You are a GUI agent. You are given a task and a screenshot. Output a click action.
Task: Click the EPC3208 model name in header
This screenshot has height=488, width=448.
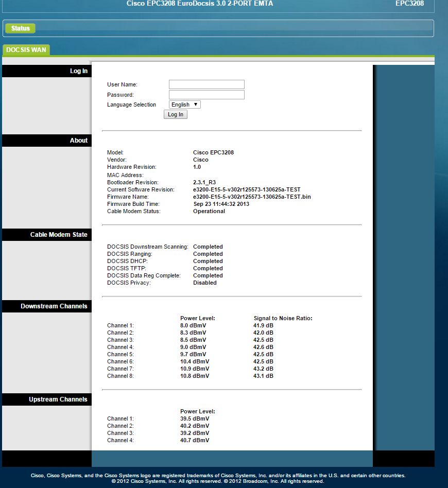pyautogui.click(x=409, y=4)
